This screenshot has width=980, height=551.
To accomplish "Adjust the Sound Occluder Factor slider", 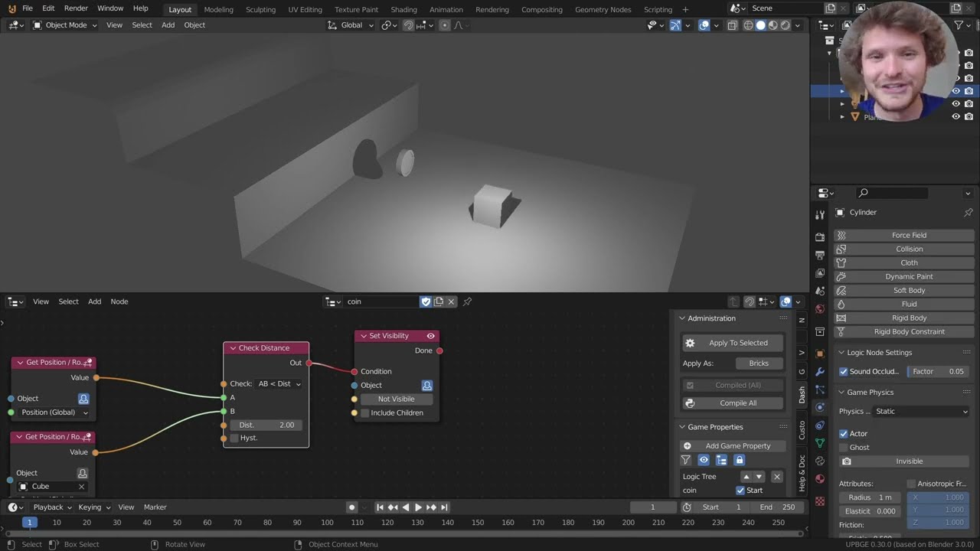I will pyautogui.click(x=938, y=372).
